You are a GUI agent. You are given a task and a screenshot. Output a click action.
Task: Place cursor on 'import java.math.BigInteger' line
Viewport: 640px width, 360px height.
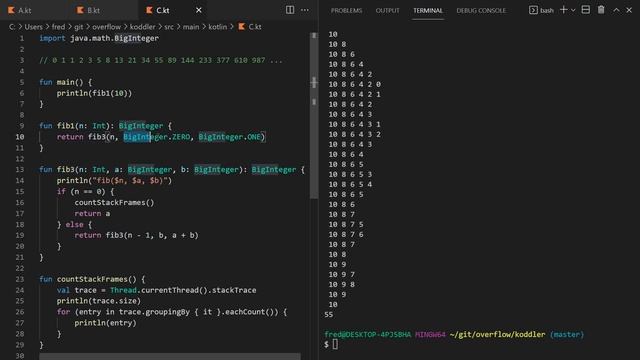point(99,38)
